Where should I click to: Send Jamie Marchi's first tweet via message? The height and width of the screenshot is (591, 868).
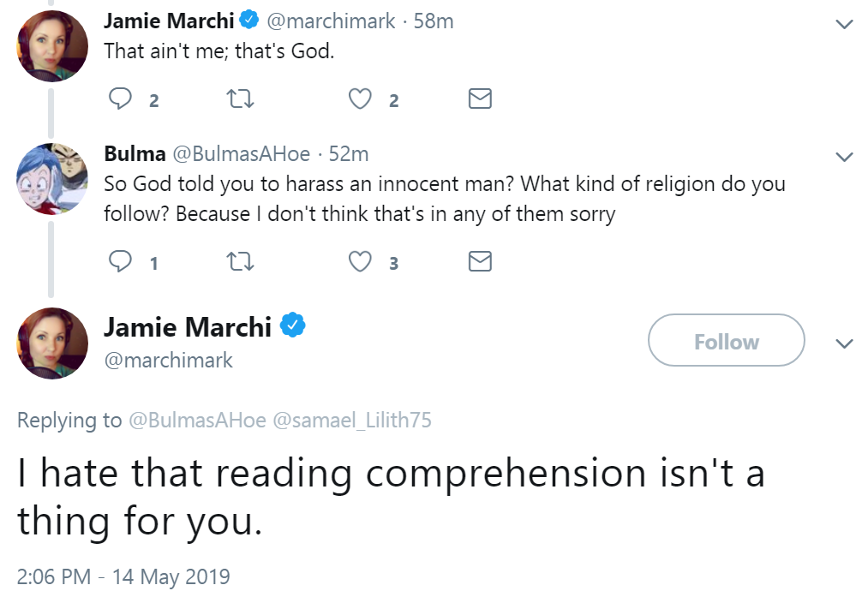pyautogui.click(x=480, y=100)
